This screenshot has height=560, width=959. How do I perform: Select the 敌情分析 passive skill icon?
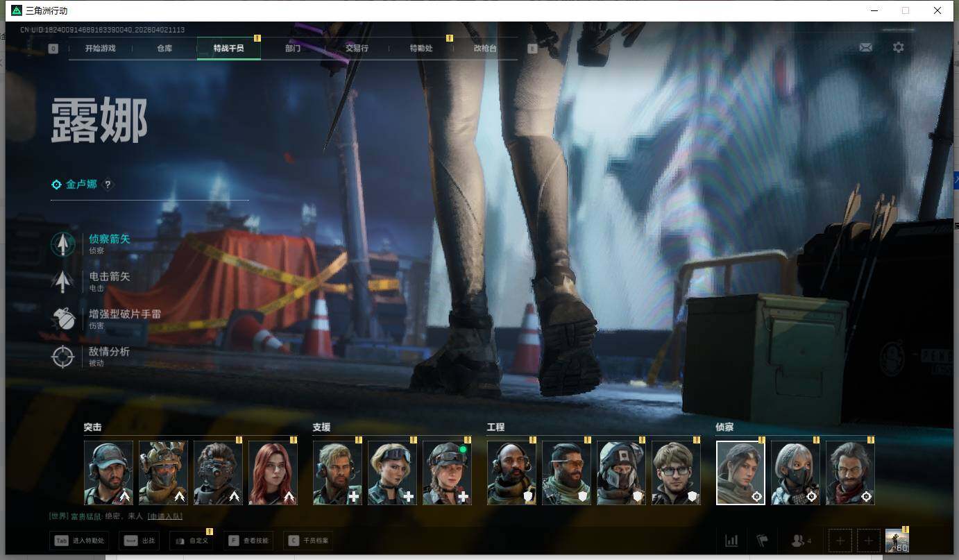pos(63,357)
